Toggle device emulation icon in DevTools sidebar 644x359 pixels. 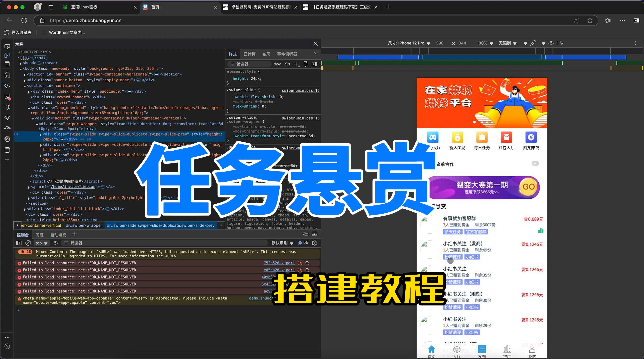click(x=7, y=55)
